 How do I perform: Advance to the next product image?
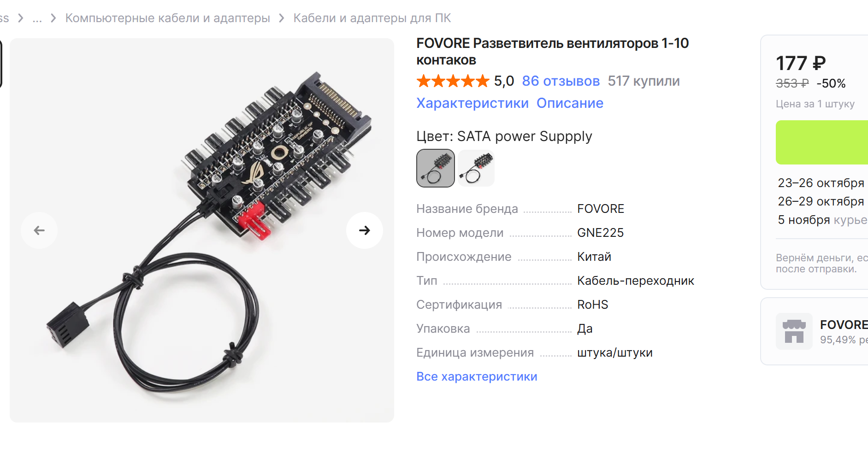[x=365, y=230]
